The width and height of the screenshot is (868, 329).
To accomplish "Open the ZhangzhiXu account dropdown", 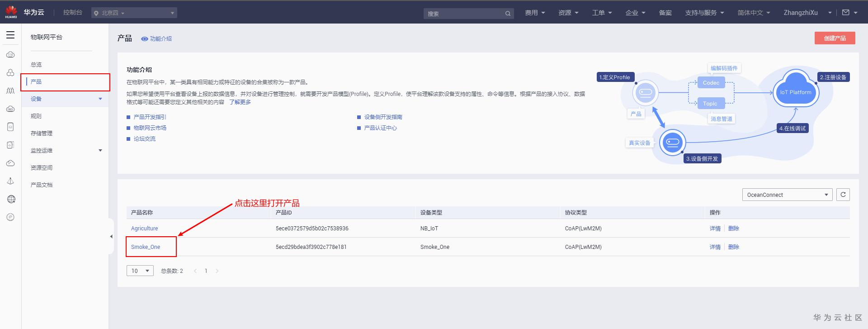I will pos(807,13).
